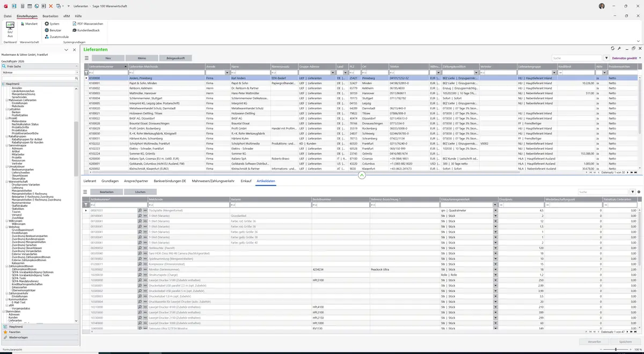Open the Einkaufsmengeneinheit dropdown in the Tischplatte row
The width and height of the screenshot is (644, 354).
495,211
